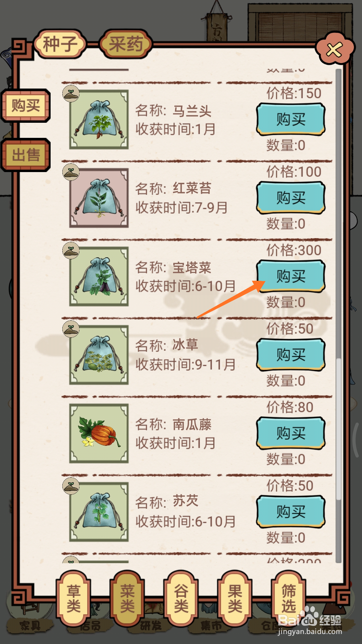
Task: Tap the sprout badge above 冰草
Action: [71, 329]
